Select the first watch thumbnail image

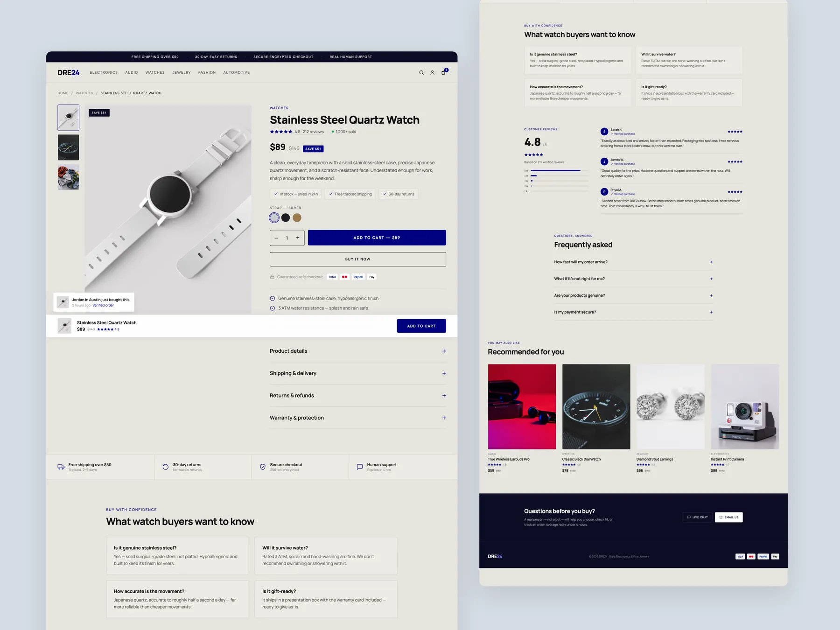pos(69,118)
